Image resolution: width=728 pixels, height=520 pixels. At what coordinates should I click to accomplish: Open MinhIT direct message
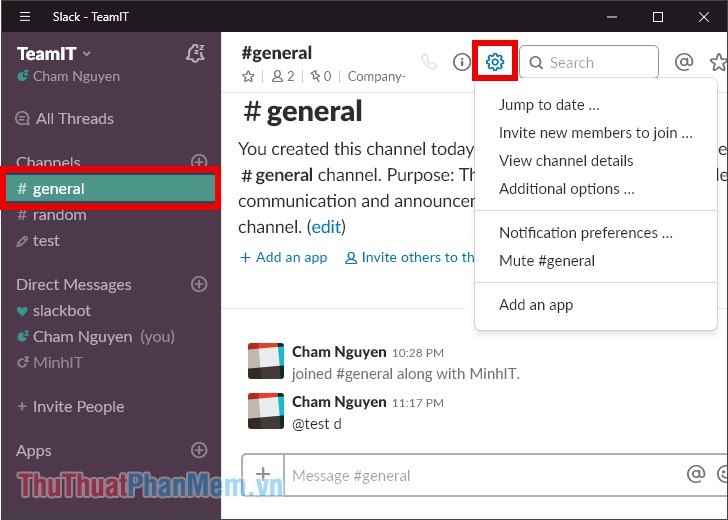tap(50, 363)
